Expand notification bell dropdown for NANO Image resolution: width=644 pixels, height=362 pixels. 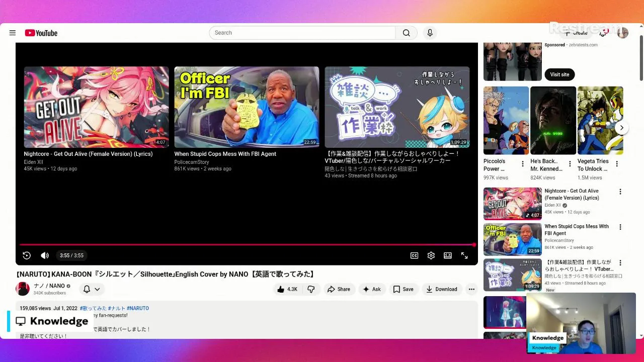pyautogui.click(x=92, y=289)
